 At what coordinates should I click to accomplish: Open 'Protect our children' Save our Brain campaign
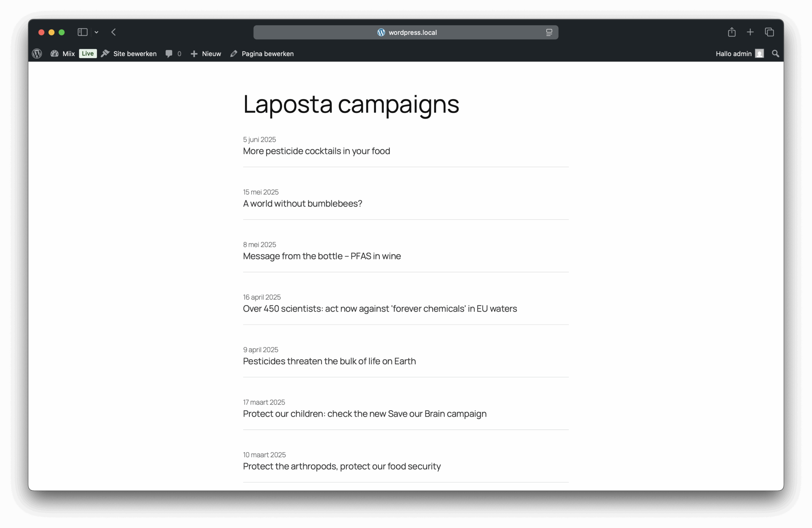[x=365, y=414]
